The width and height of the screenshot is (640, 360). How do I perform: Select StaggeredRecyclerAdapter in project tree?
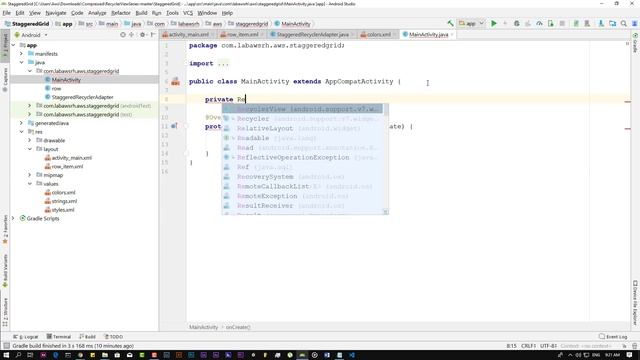[82, 97]
